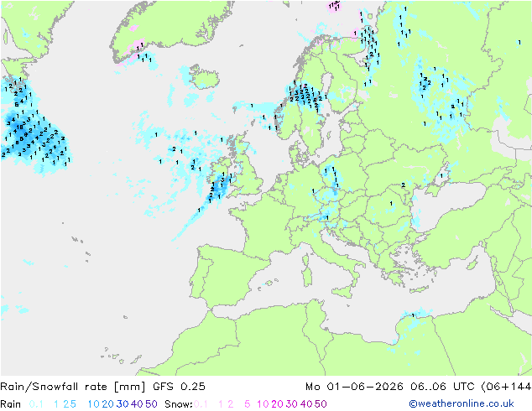Select the GFS 0.25 model label
This screenshot has height=411, width=532.
tap(179, 386)
